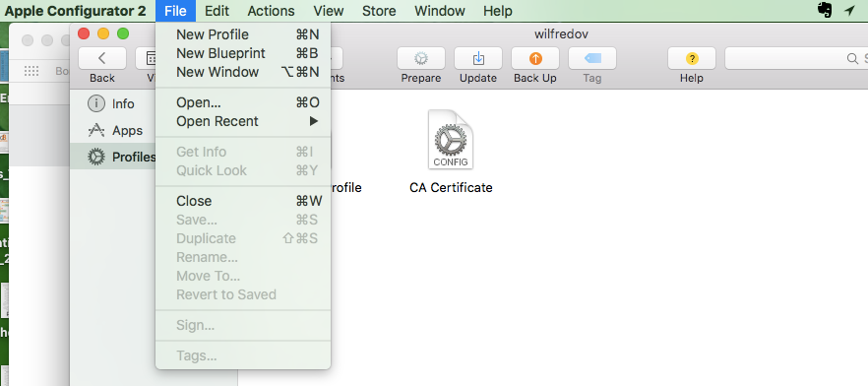This screenshot has width=868, height=386.
Task: Open the Actions menu
Action: click(x=271, y=11)
